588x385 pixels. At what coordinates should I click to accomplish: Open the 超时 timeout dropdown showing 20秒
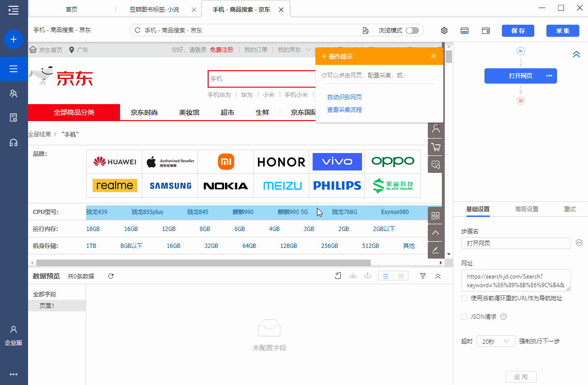click(496, 341)
